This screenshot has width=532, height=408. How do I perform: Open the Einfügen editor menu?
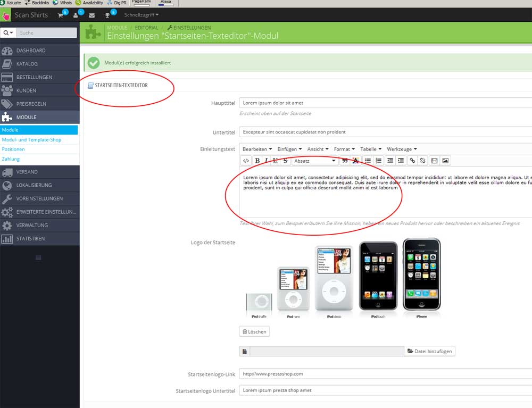pos(289,149)
